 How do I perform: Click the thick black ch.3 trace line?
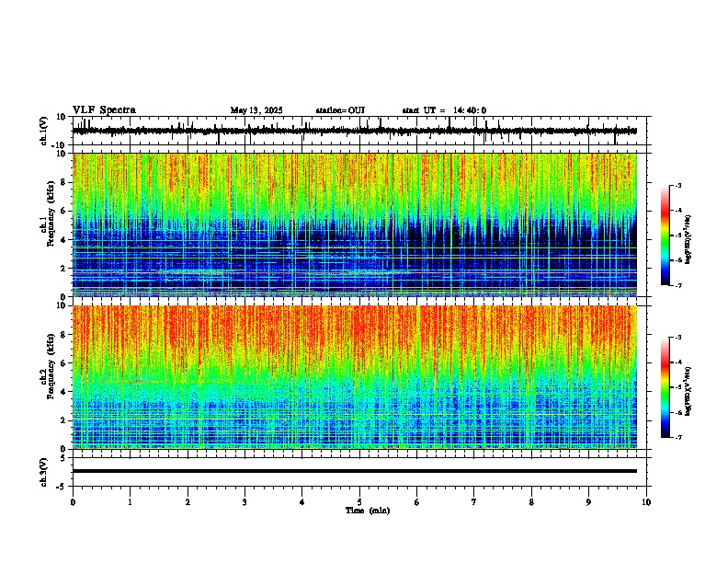(355, 471)
